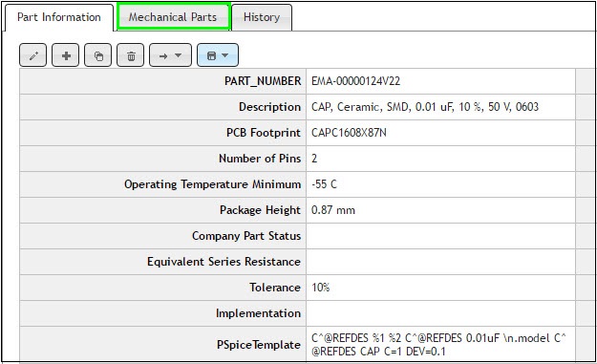
Task: Click the temperature value -55 C
Action: [x=324, y=184]
